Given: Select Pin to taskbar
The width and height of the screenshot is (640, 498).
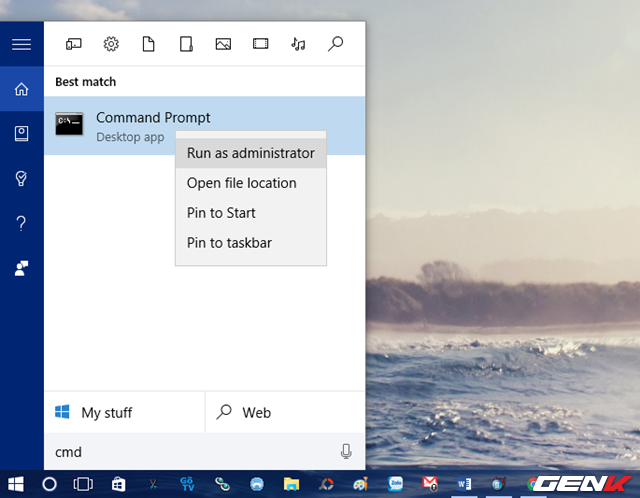Looking at the screenshot, I should point(251,243).
